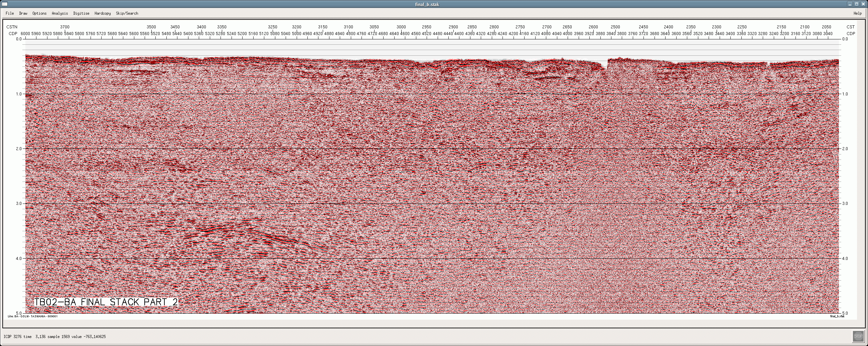
Task: Click CDP 6000 label on the top axis
Action: click(25, 34)
